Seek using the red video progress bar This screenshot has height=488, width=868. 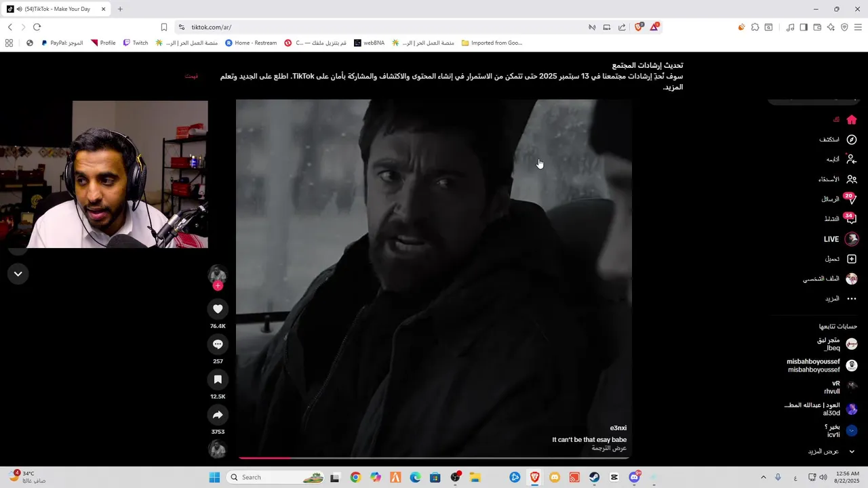coord(434,458)
